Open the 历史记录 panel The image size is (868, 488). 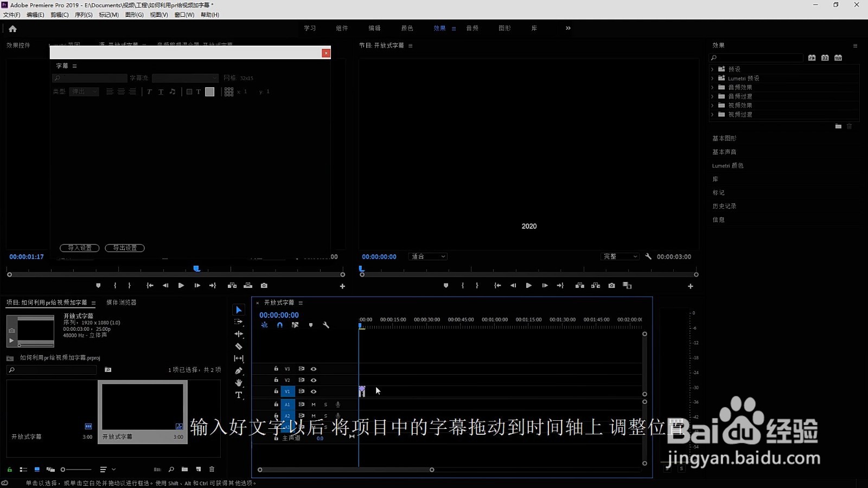(x=724, y=206)
